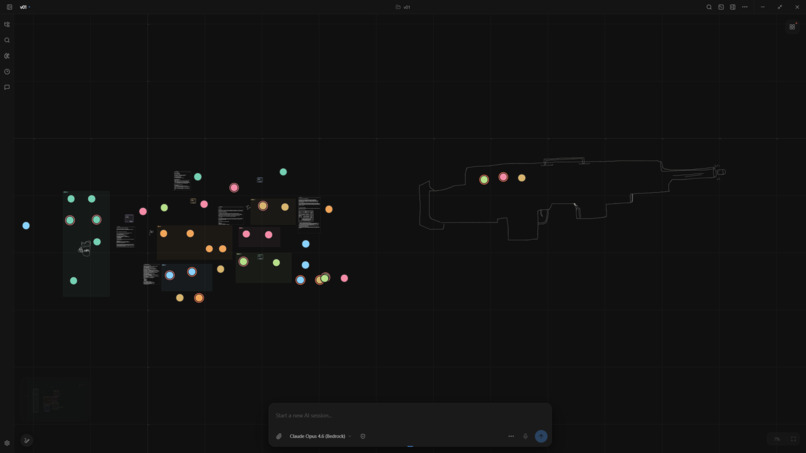The width and height of the screenshot is (806, 453).
Task: Open the third icon in the left rail
Action: (7, 56)
